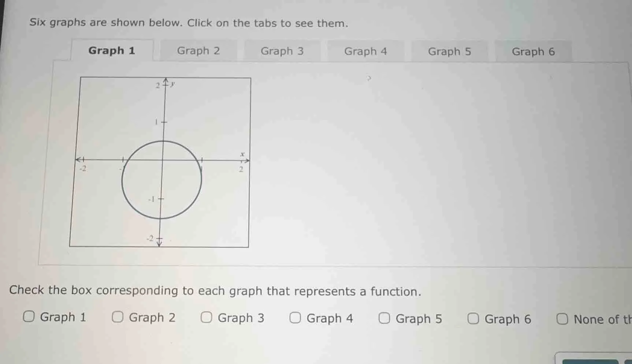Show the Graph 6 tab
The height and width of the screenshot is (364, 632).
pos(534,51)
